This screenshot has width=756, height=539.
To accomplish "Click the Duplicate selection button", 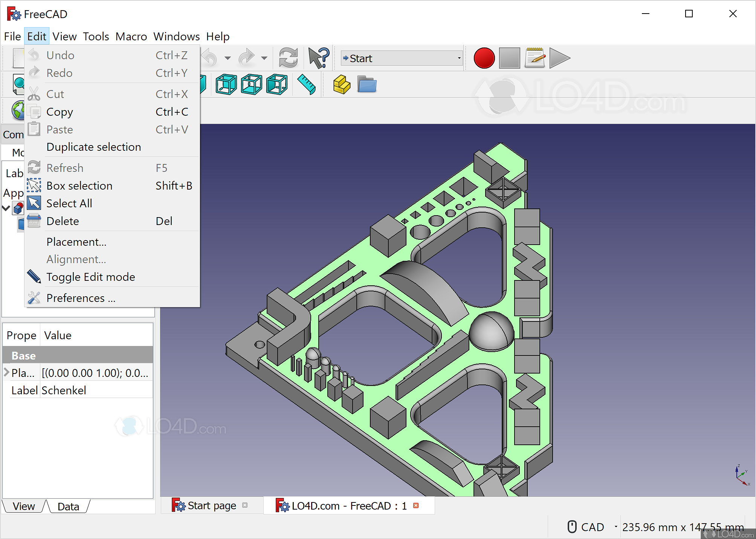I will (x=95, y=147).
